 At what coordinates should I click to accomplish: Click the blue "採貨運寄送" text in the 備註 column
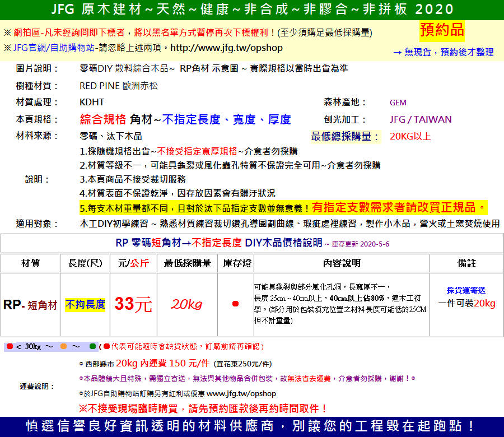[x=466, y=290]
